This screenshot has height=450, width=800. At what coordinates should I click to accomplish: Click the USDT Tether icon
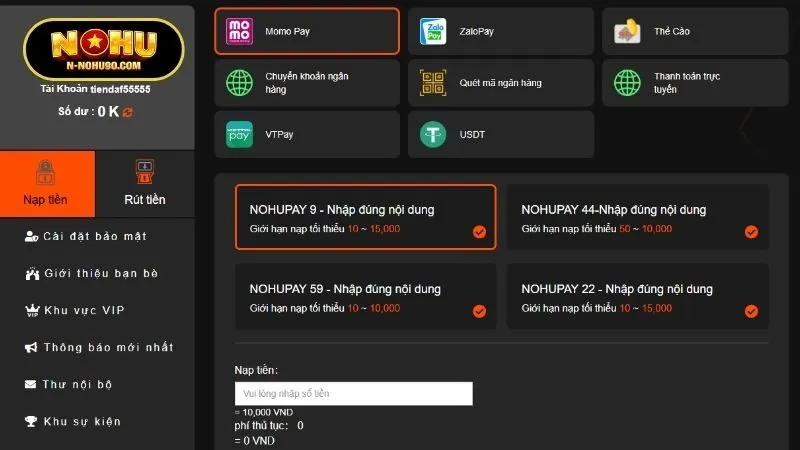433,135
